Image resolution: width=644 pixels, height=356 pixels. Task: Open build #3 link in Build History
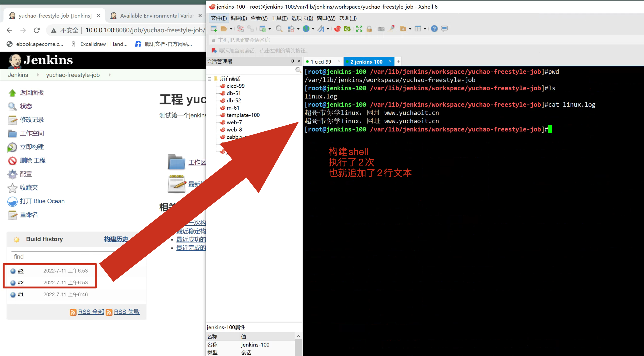pos(21,271)
